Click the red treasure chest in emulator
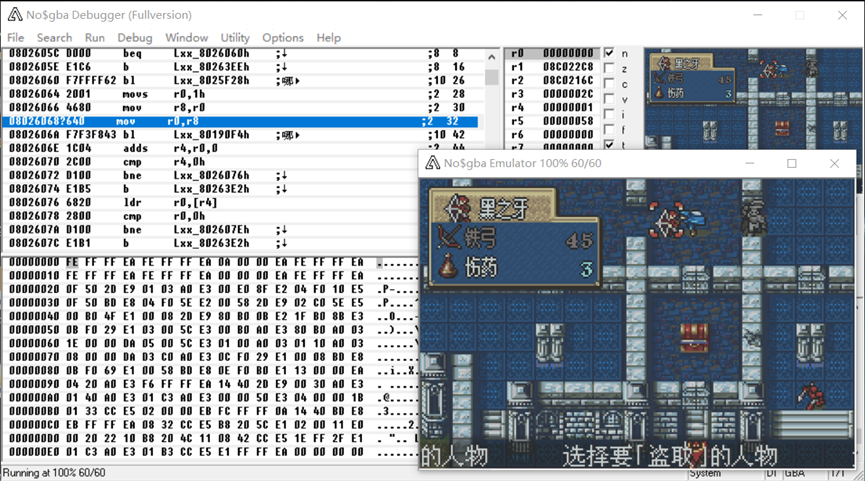Viewport: 865px width, 481px height. coord(694,337)
